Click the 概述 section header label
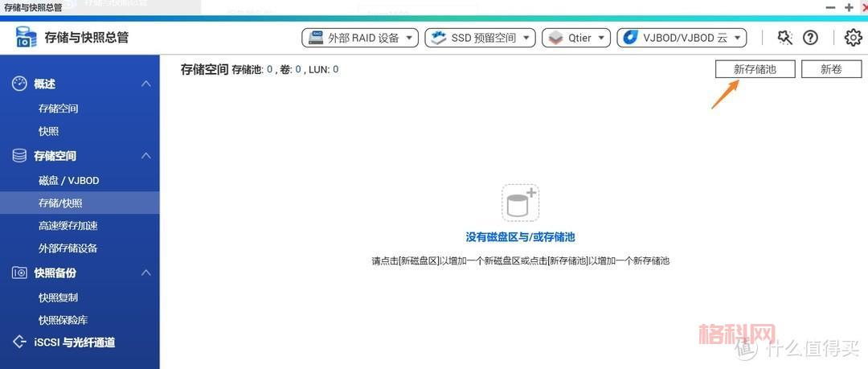 click(x=44, y=84)
